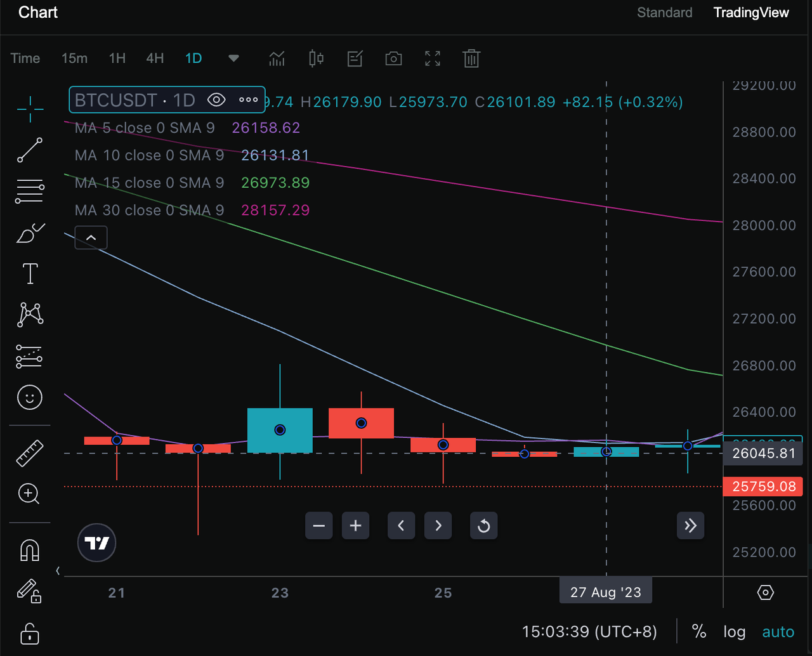Select the MA 30 close indicator legend
The width and height of the screenshot is (812, 656).
click(x=149, y=210)
